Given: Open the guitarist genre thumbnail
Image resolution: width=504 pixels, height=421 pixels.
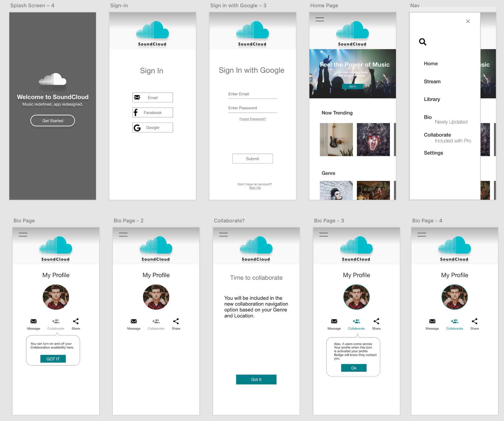Looking at the screenshot, I should pyautogui.click(x=373, y=190).
